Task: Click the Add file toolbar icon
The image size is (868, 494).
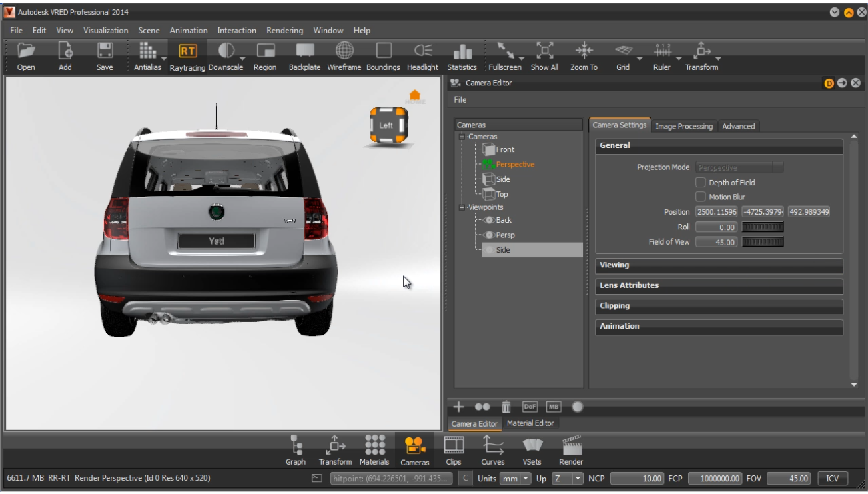Action: coord(65,51)
